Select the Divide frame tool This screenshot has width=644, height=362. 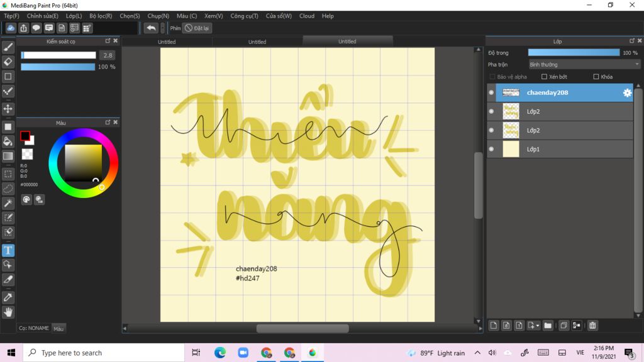point(8,280)
